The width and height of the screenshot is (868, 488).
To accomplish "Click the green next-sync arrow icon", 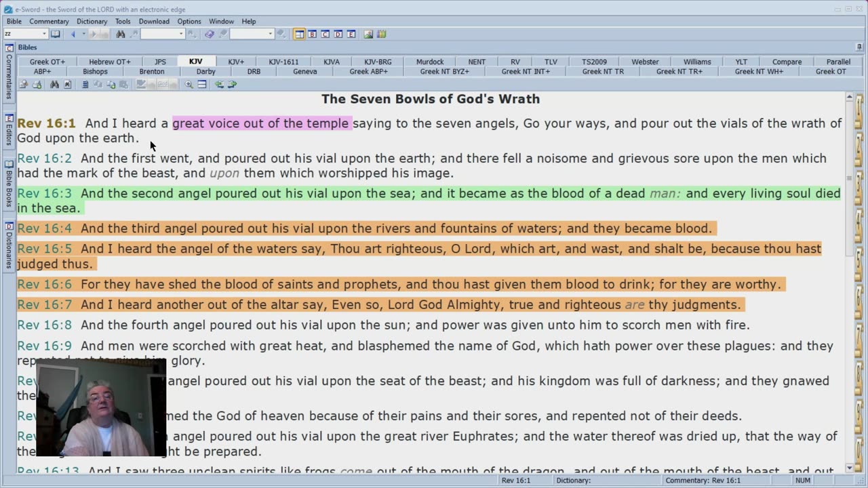I will pos(232,85).
